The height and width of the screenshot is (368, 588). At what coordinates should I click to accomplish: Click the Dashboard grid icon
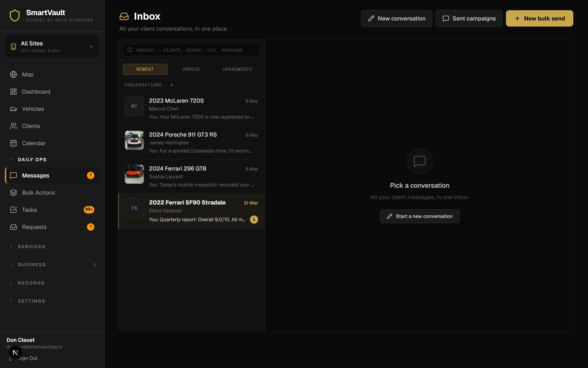(x=13, y=92)
